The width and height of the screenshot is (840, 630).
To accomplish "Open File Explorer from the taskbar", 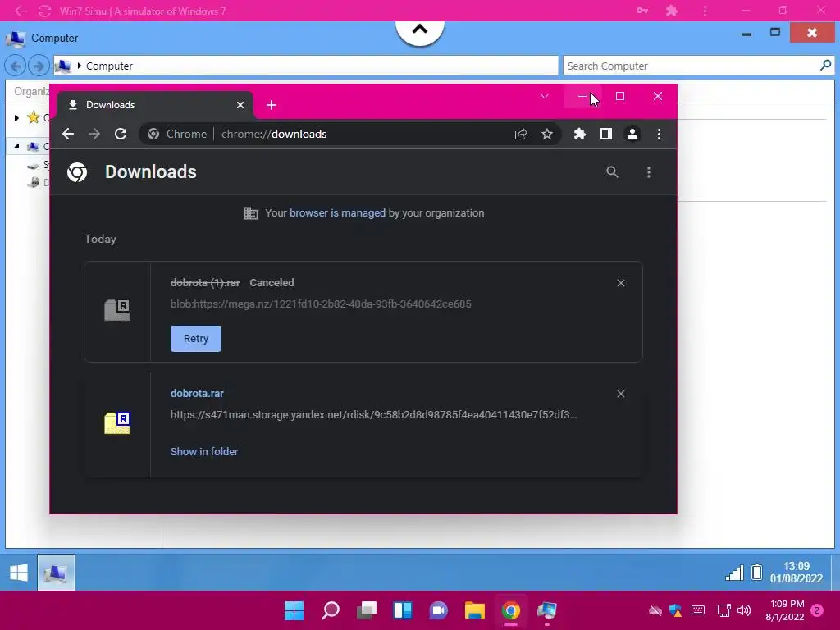I will (475, 610).
